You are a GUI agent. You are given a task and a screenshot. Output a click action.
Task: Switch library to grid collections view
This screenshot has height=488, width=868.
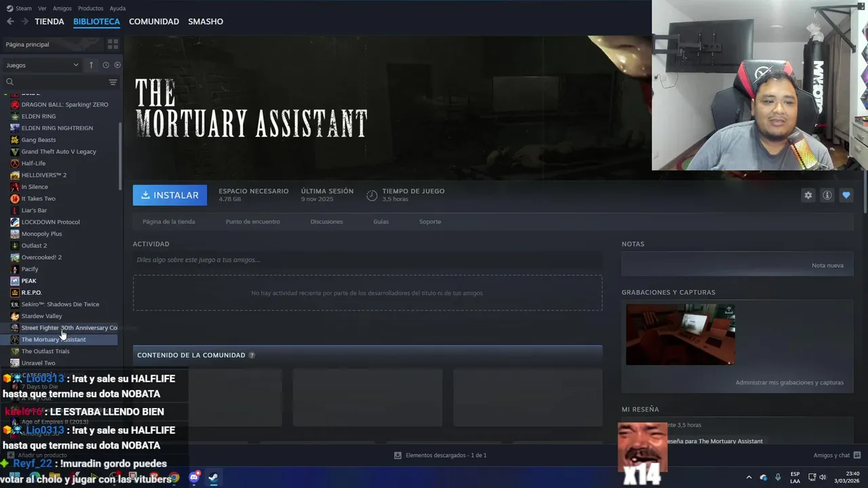tap(113, 44)
